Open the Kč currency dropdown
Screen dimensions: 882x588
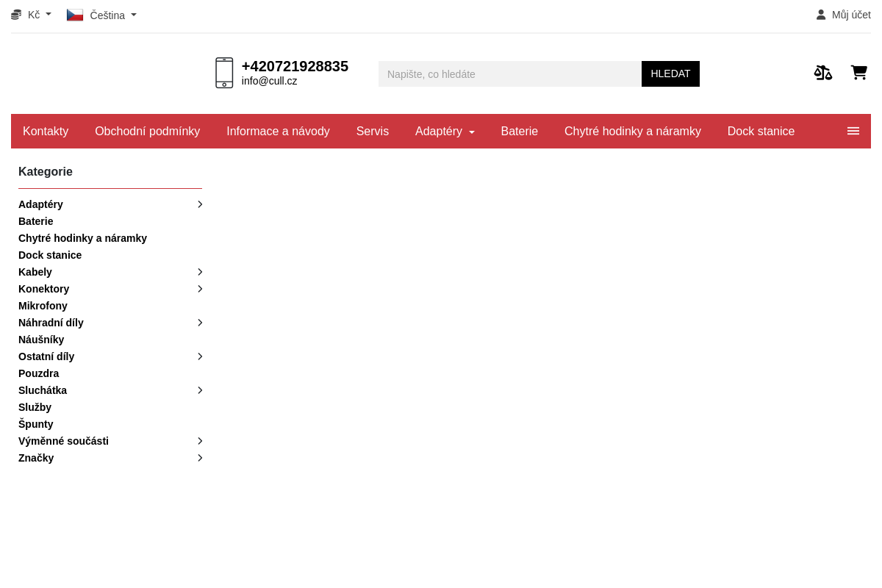[32, 15]
